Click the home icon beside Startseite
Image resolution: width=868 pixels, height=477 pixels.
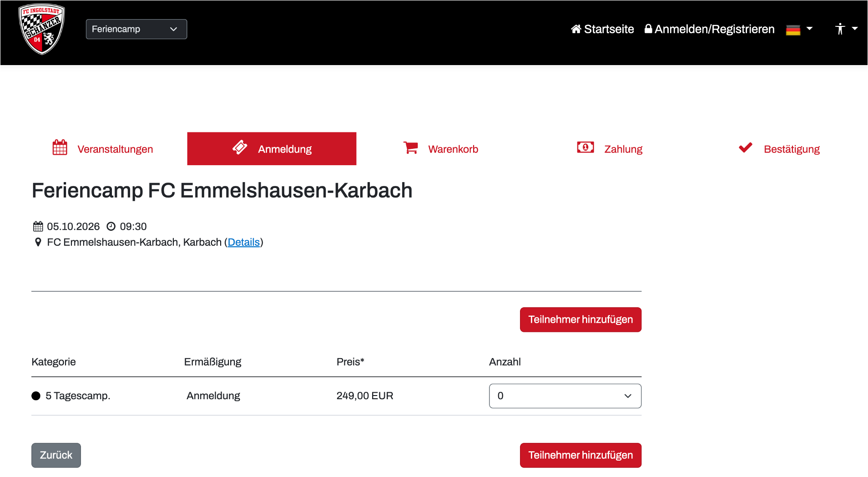click(576, 29)
